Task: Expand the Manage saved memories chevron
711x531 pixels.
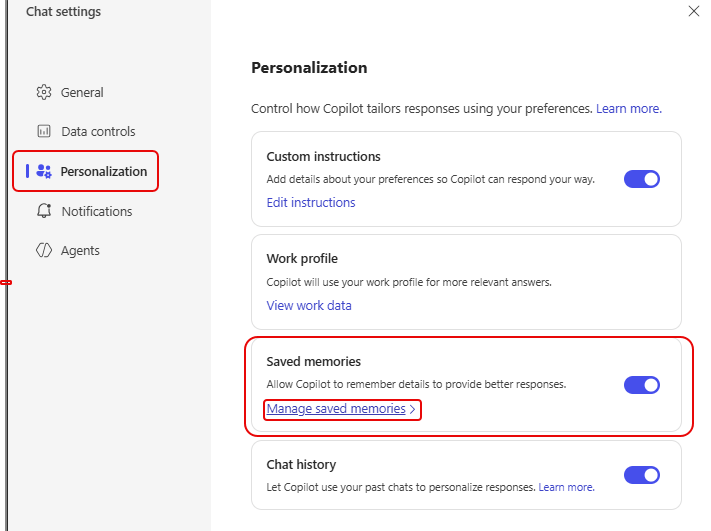Action: (x=412, y=409)
